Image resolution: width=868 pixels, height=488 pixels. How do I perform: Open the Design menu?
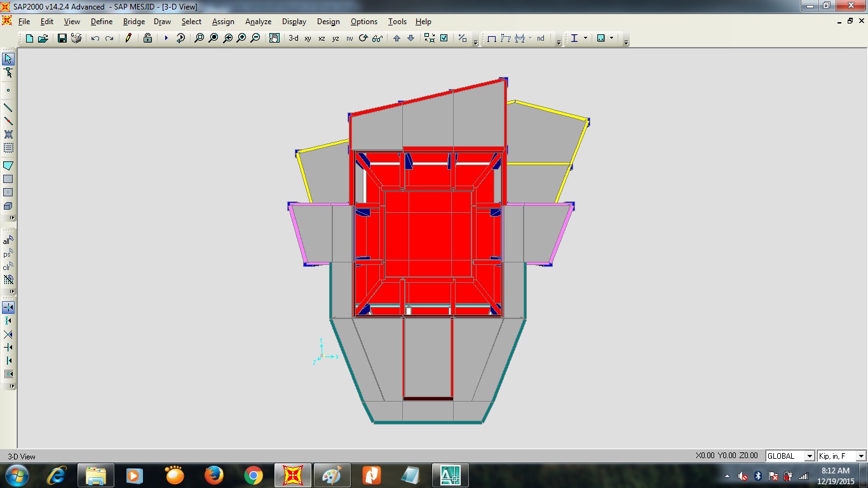pos(329,22)
